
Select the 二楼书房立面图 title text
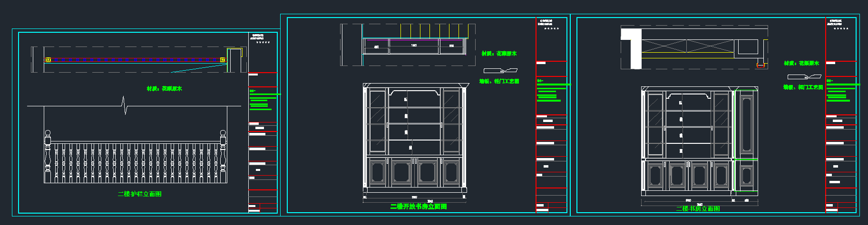click(698, 209)
